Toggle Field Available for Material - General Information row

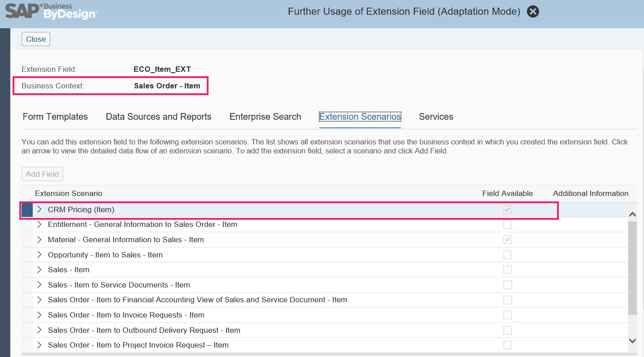(508, 239)
